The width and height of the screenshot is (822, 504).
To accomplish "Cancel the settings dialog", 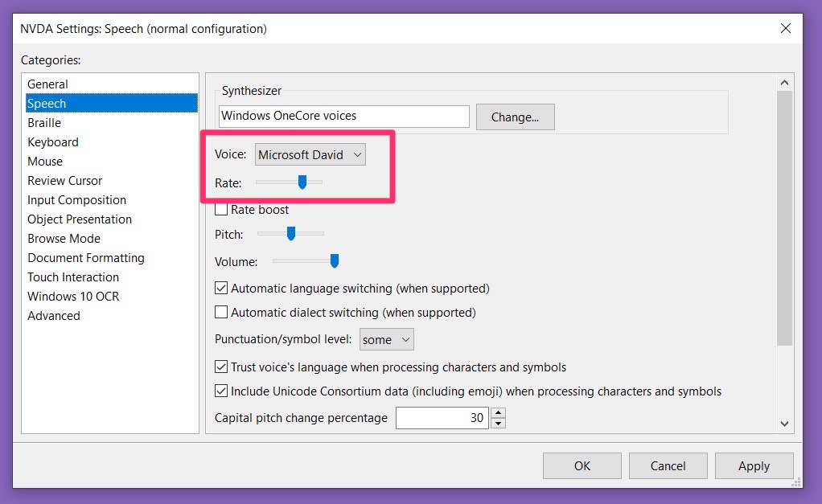I will pos(668,465).
